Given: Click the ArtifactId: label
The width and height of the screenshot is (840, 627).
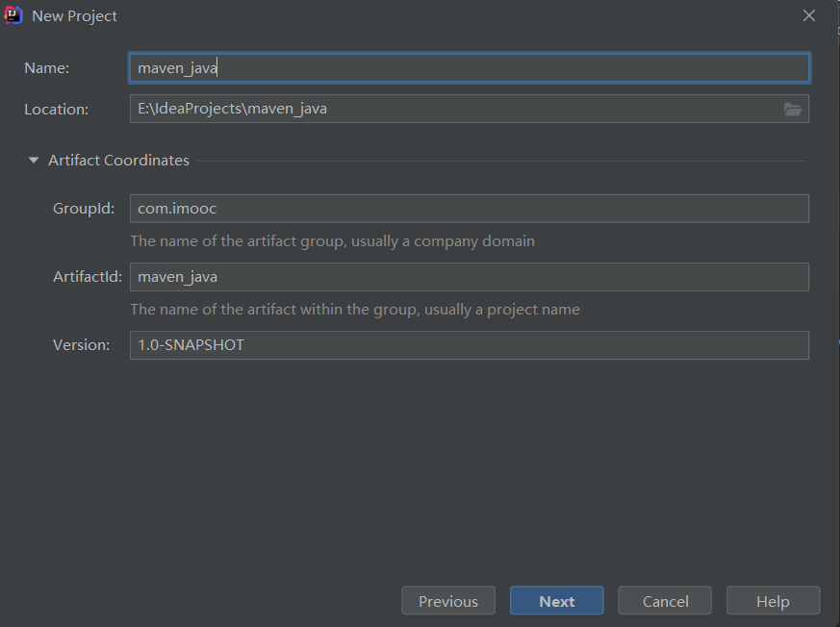Looking at the screenshot, I should pos(88,277).
